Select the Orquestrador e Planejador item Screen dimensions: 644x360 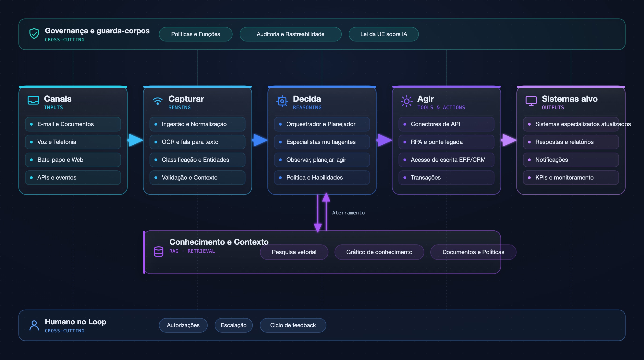pos(322,124)
